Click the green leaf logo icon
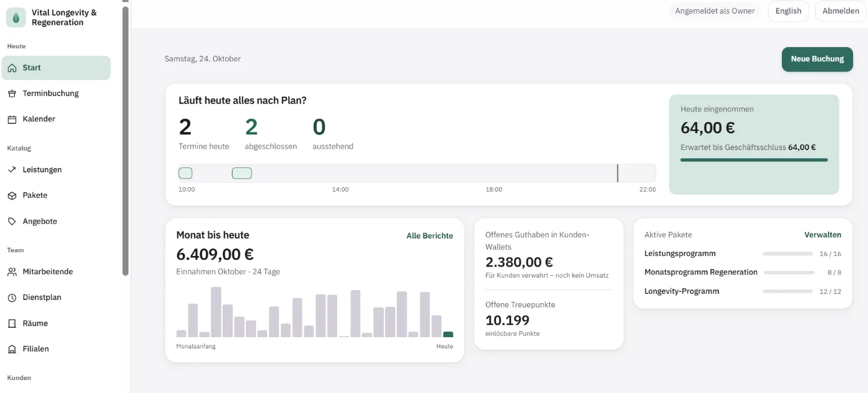Screen dimensions: 868x393 click(15, 17)
